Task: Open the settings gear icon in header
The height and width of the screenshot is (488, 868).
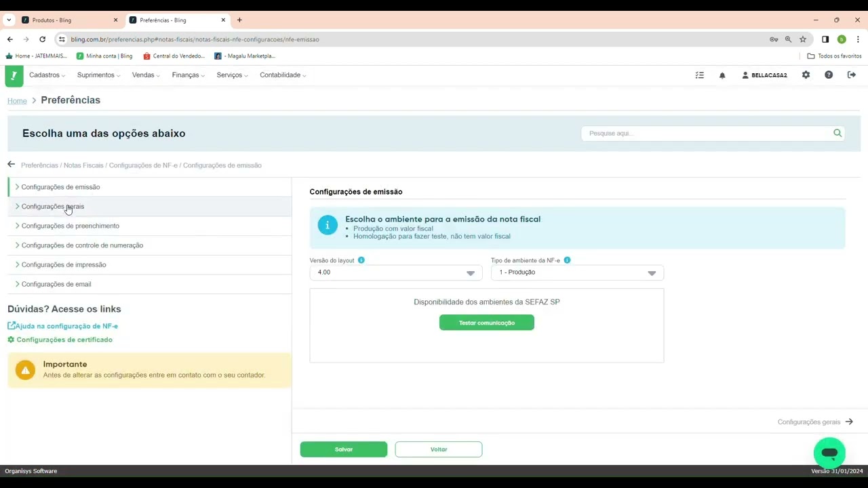Action: click(x=806, y=75)
